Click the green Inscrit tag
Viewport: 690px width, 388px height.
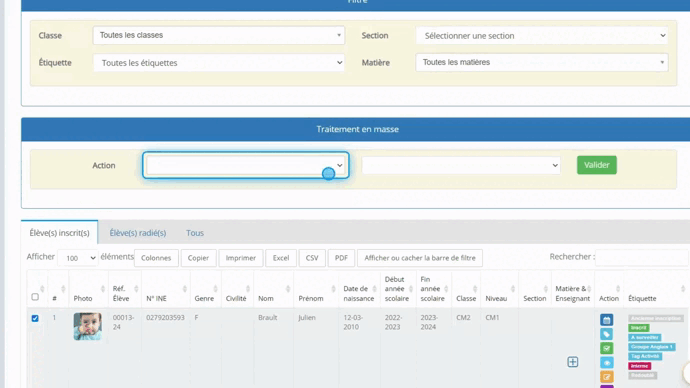click(x=639, y=328)
